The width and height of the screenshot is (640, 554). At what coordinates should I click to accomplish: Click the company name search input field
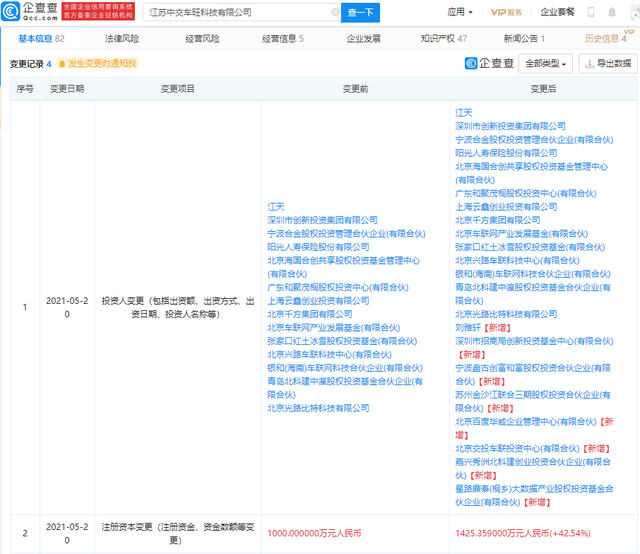(240, 13)
